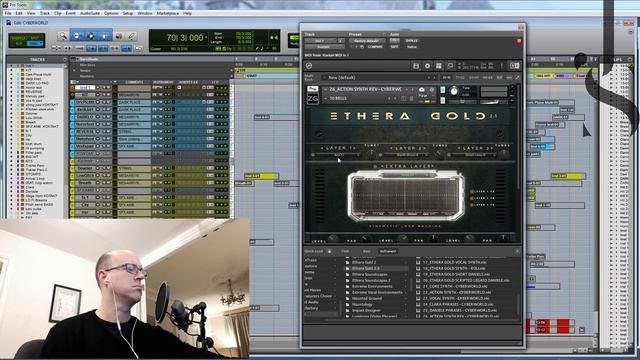
Task: Open the Kontakt insert selector under Track
Action: [324, 47]
